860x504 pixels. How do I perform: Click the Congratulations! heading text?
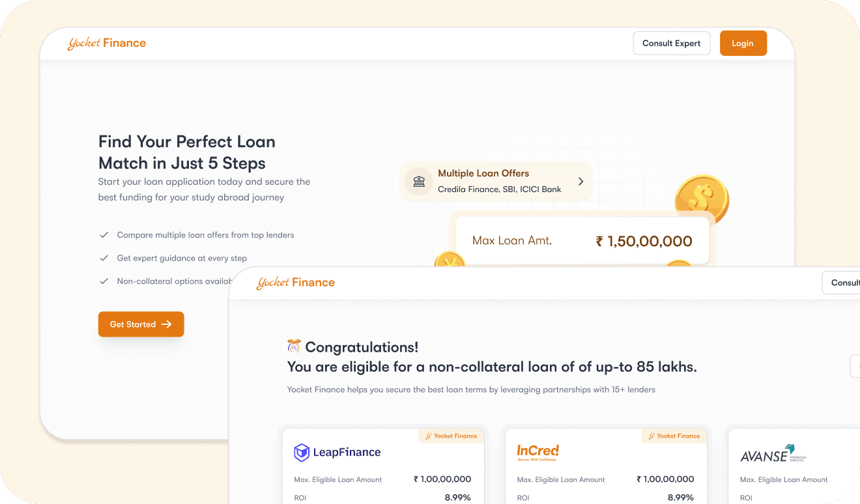[362, 348]
